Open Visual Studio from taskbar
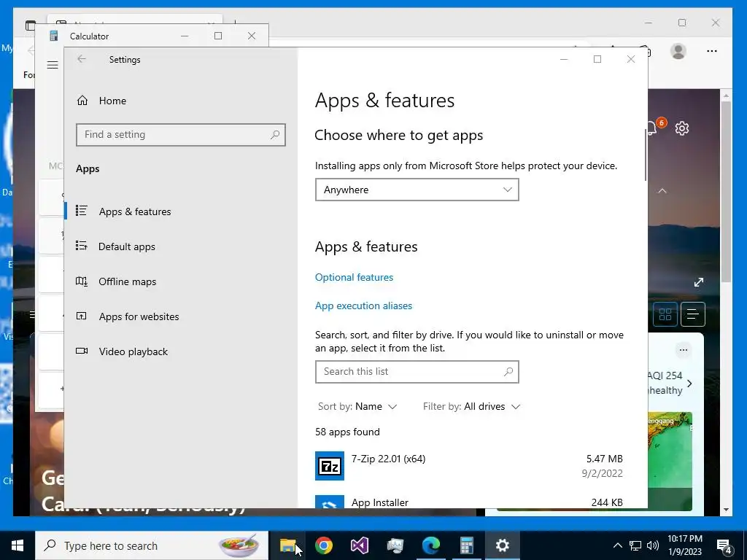Viewport: 747px width, 560px height. tap(359, 545)
